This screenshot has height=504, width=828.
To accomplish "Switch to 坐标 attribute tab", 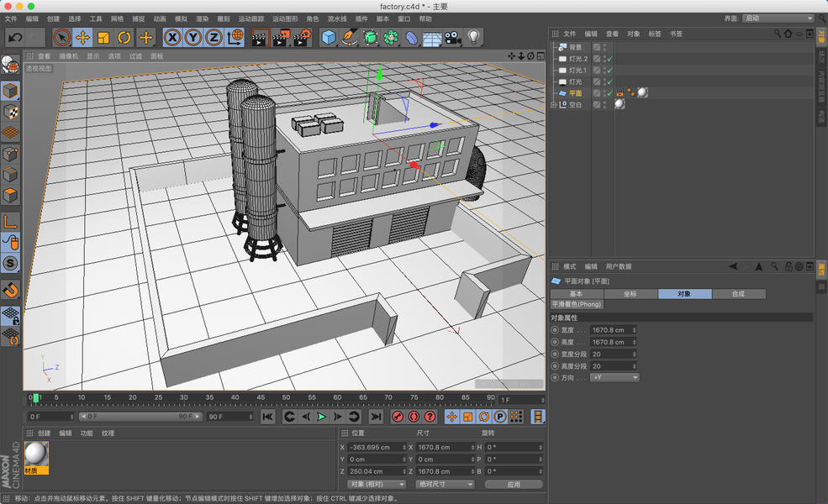I will click(x=630, y=294).
